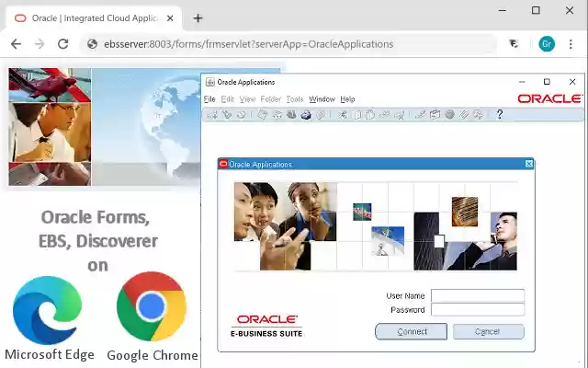This screenshot has height=368, width=588.
Task: Click the Zoom toolbar icon
Action: [435, 114]
